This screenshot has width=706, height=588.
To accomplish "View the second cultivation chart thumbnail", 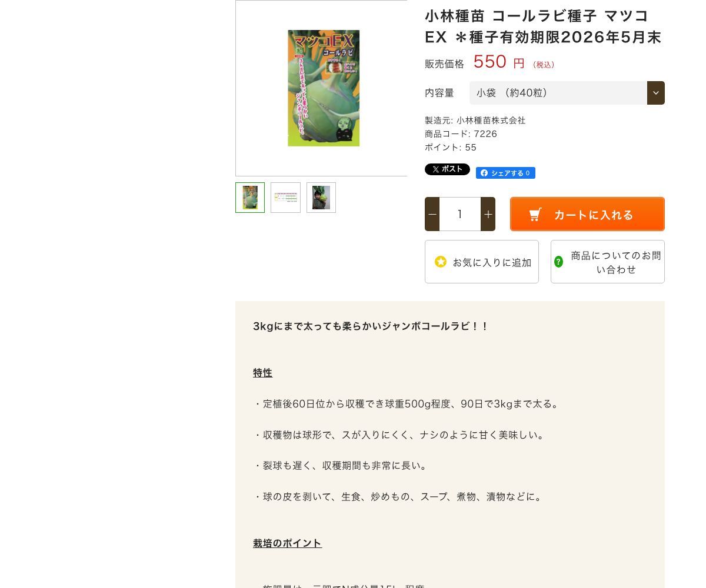I will pyautogui.click(x=285, y=198).
